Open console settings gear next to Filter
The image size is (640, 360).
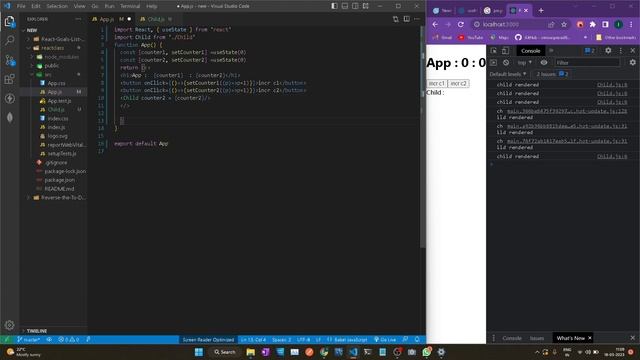coord(633,63)
